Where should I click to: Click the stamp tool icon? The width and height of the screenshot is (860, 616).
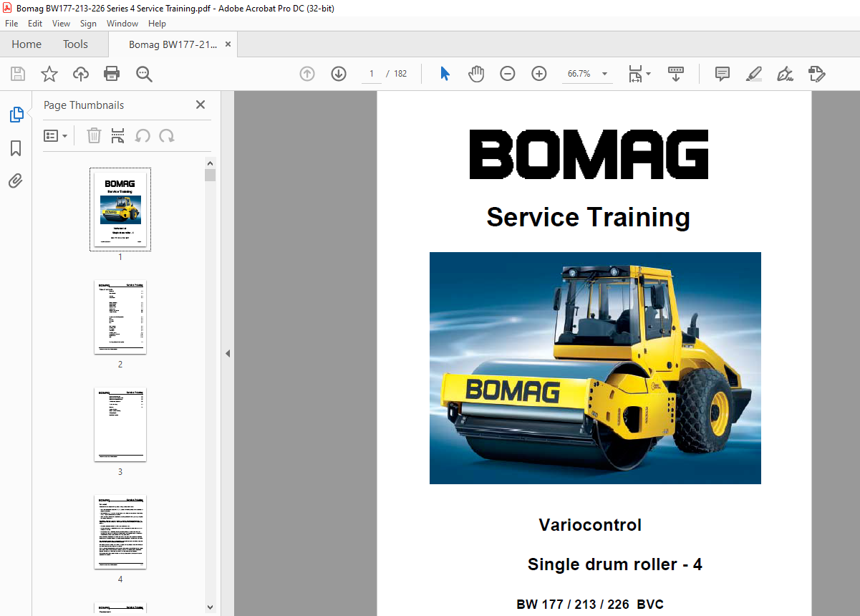click(817, 74)
